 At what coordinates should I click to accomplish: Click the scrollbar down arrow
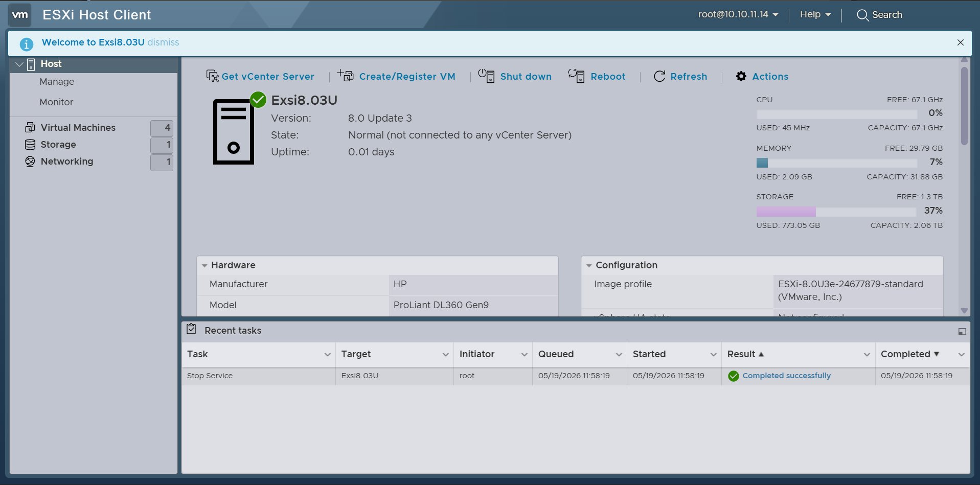click(x=964, y=311)
